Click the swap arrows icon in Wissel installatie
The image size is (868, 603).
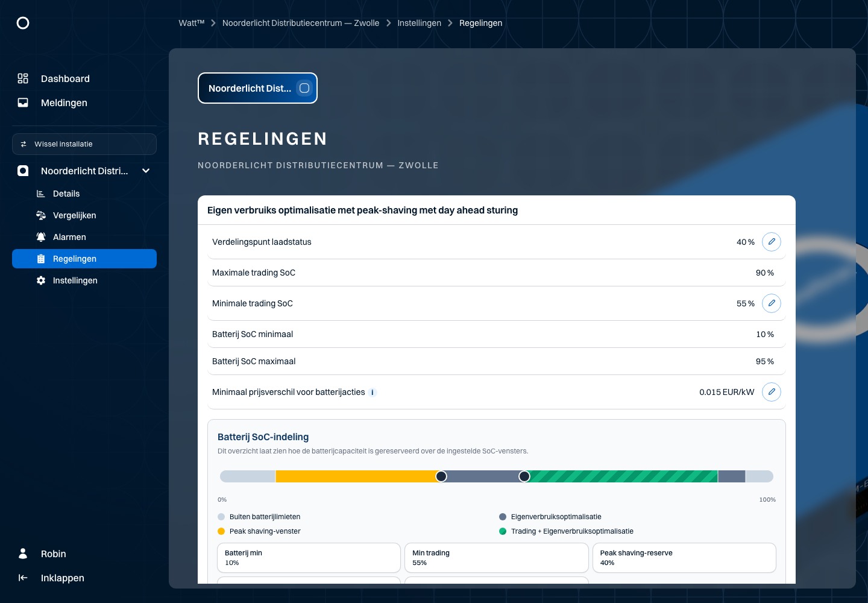(24, 144)
